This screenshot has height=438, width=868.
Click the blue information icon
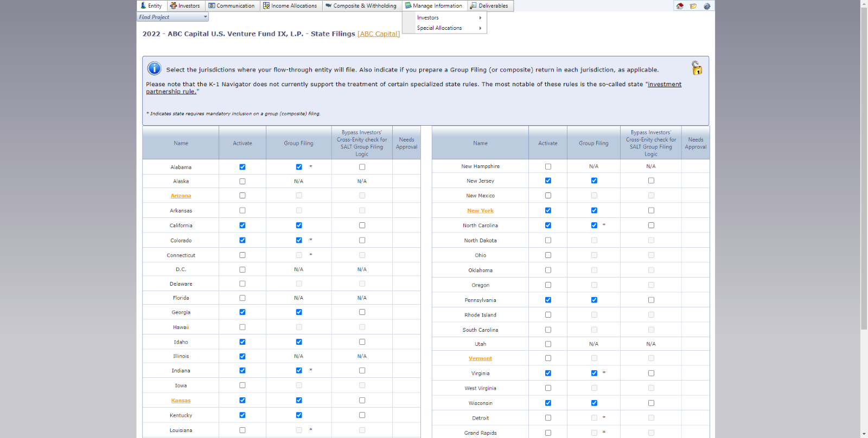coord(154,68)
